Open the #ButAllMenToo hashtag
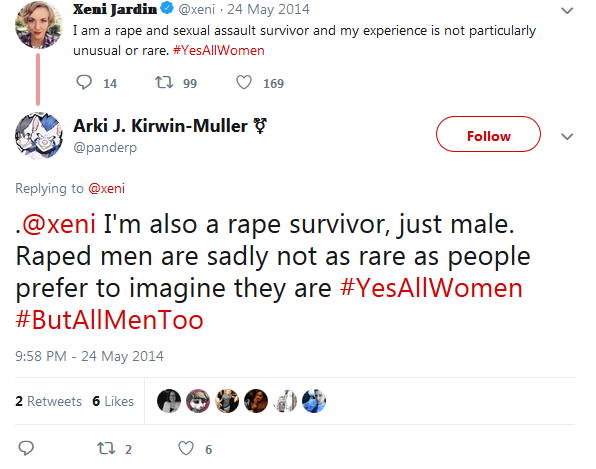596x469 pixels. (109, 320)
